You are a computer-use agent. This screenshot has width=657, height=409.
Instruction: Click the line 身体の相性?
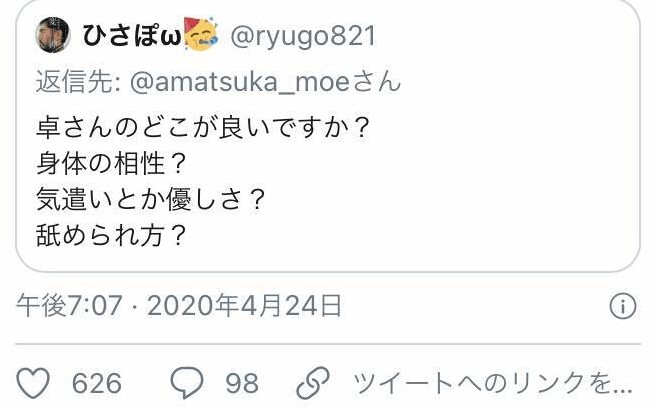(111, 163)
